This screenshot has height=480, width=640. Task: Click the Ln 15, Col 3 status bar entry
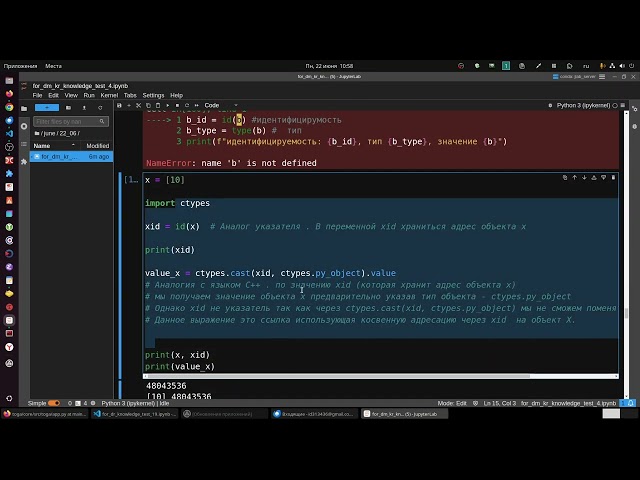click(500, 403)
